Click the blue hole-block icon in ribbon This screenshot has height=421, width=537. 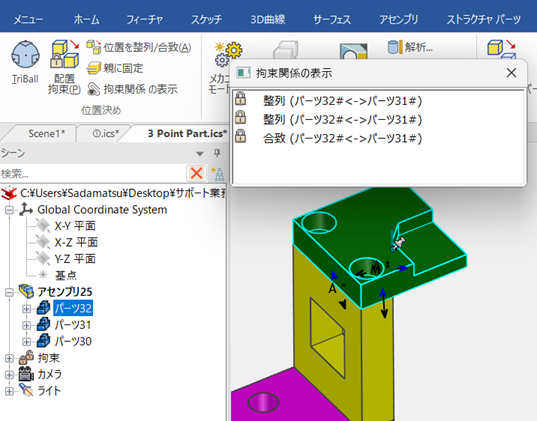353,52
